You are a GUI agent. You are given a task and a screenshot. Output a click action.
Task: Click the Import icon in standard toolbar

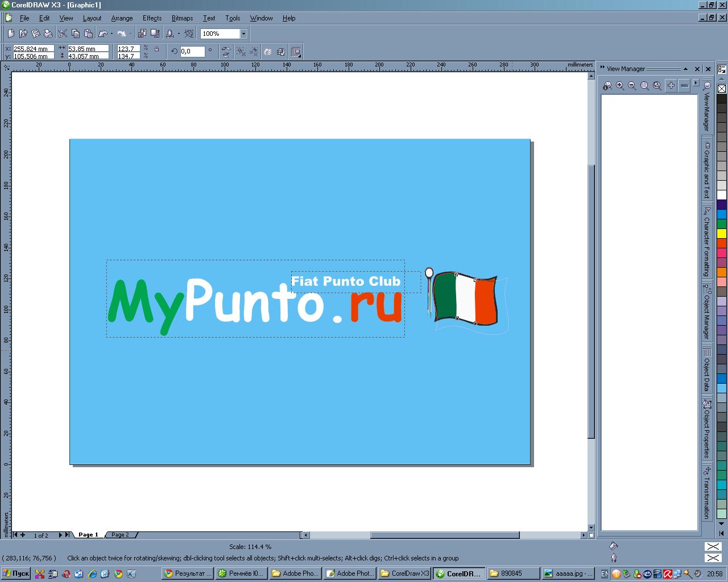[142, 34]
